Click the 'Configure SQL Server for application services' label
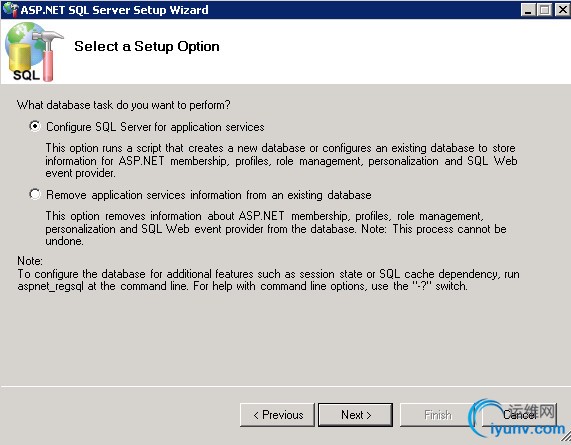This screenshot has height=445, width=571. (x=155, y=127)
